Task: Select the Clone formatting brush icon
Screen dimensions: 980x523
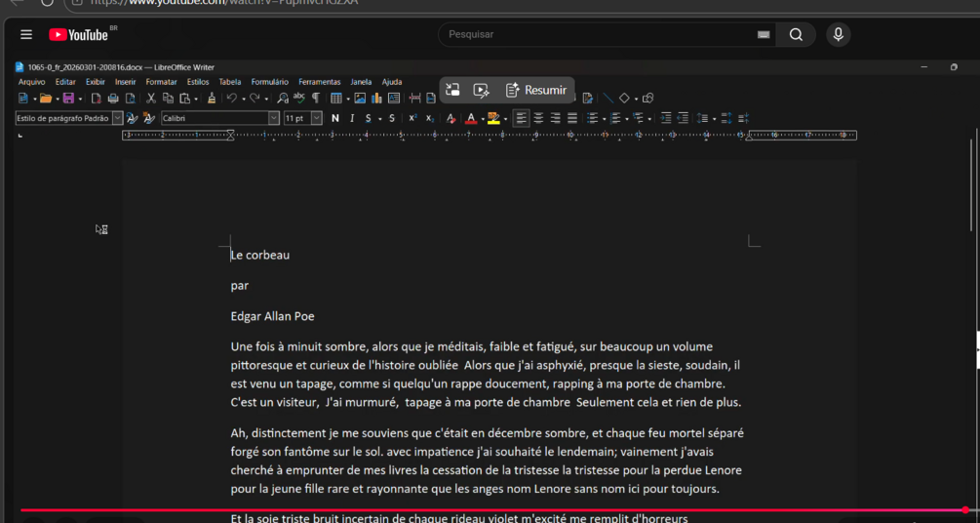Action: 212,99
